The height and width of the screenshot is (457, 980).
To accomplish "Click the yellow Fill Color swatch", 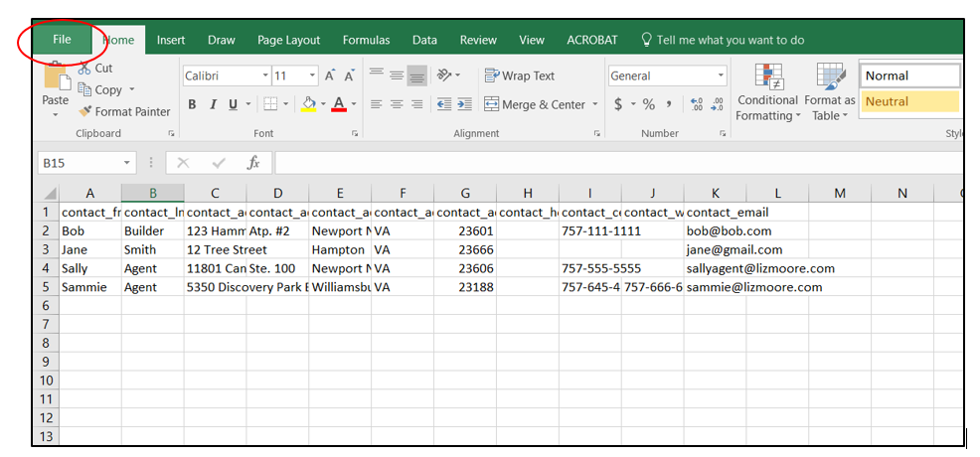I will (309, 104).
